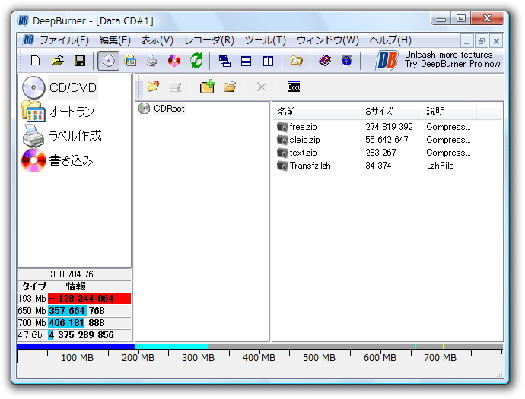Select the CD/DVD disc toolbar icon
The height and width of the screenshot is (399, 525).
pos(108,61)
